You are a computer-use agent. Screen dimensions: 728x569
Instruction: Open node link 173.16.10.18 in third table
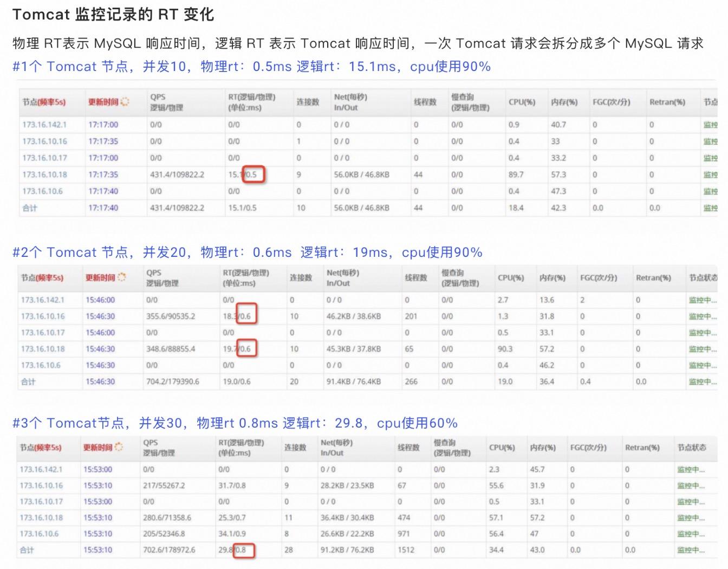[43, 518]
